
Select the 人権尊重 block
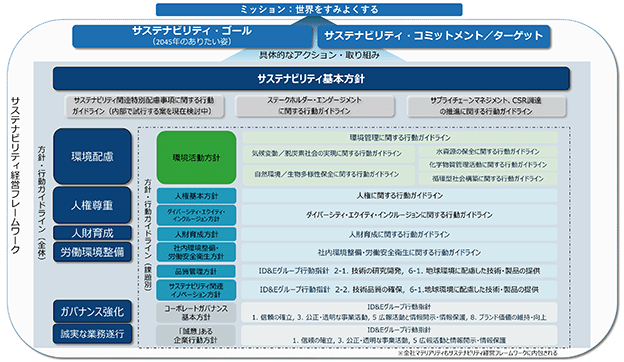pos(92,205)
